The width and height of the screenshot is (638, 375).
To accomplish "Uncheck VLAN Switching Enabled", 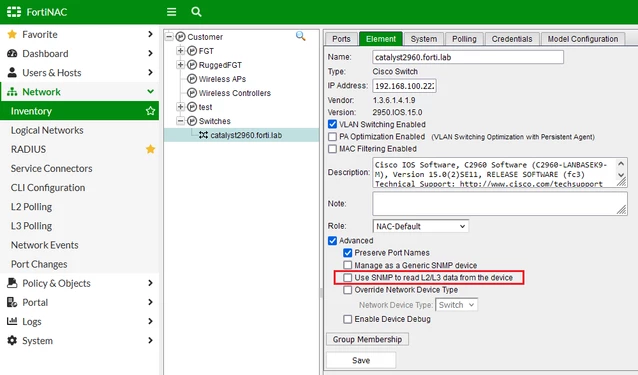I will click(x=332, y=124).
